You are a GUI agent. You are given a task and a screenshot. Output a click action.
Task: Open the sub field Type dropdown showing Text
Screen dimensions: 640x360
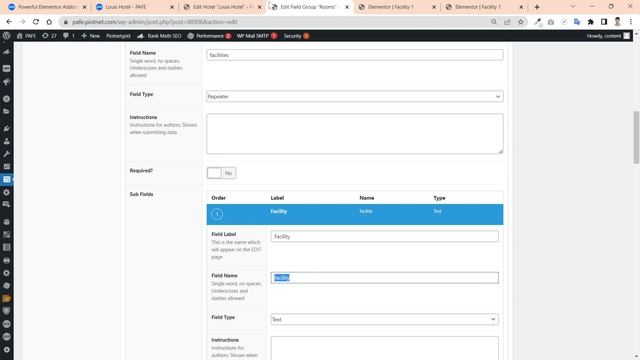384,319
